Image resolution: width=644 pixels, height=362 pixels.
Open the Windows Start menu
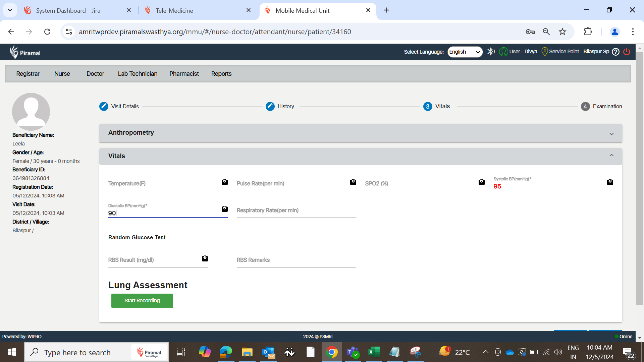pos(12,352)
